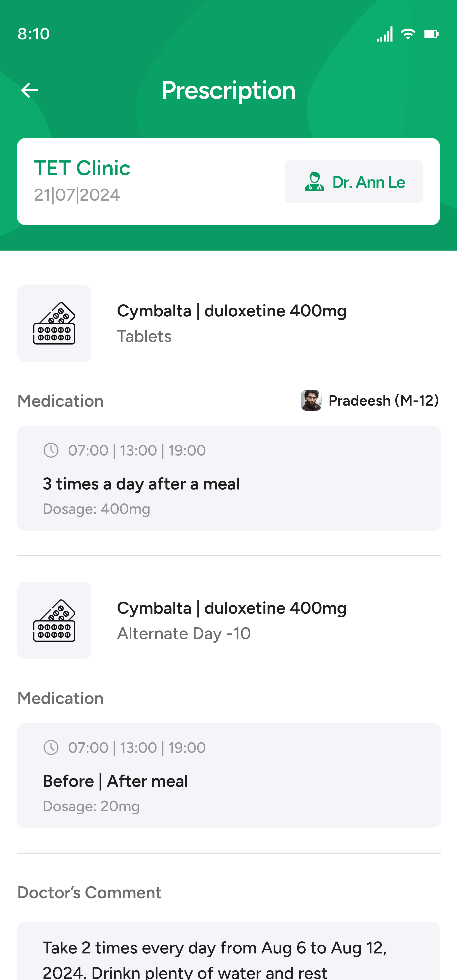Tap the battery status icon
The image size is (457, 980).
(x=431, y=34)
